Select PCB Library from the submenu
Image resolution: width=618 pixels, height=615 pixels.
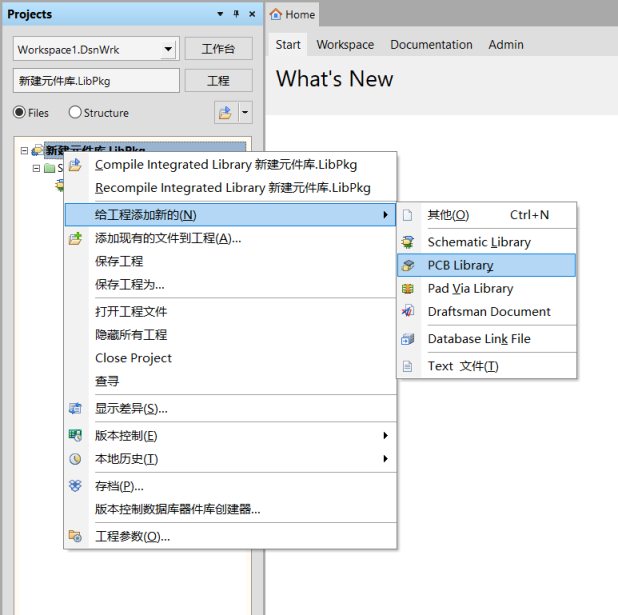pyautogui.click(x=487, y=265)
